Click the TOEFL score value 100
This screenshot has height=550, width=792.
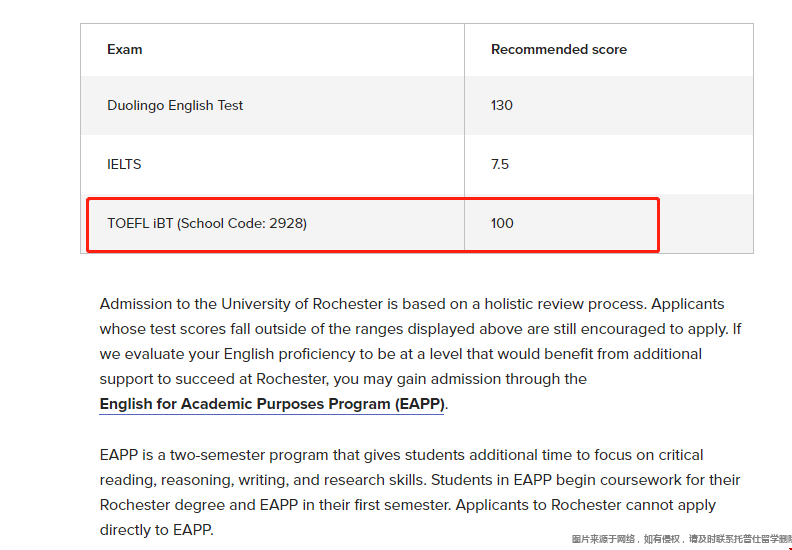(x=502, y=223)
